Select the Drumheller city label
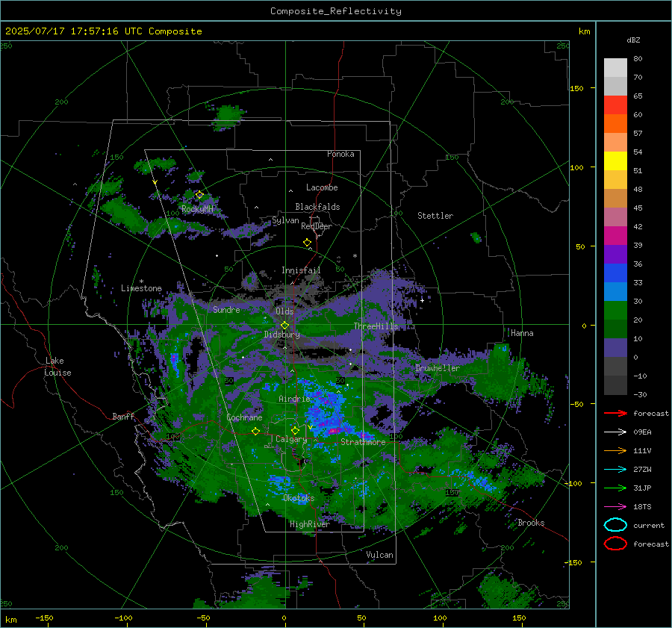This screenshot has height=628, width=672. (x=438, y=368)
